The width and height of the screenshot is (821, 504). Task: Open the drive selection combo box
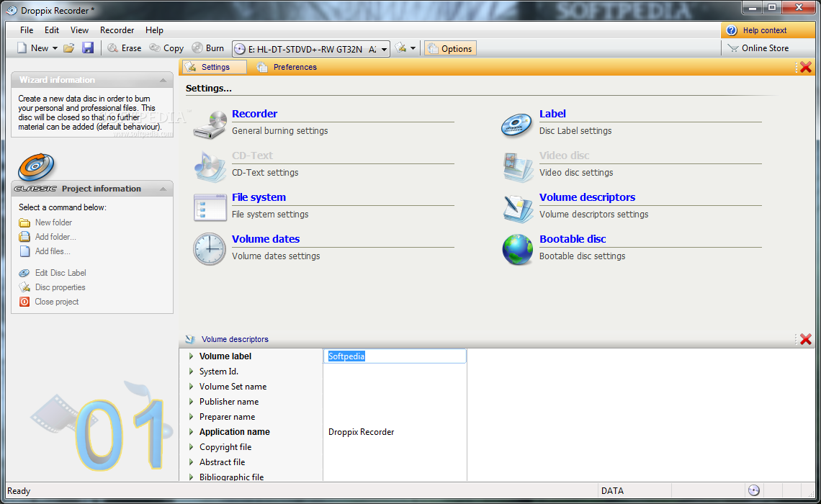pos(311,49)
